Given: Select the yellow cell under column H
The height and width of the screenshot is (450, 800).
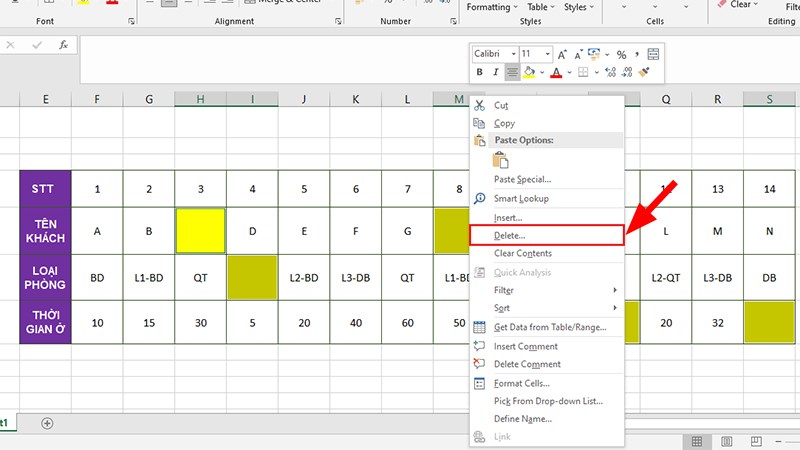Looking at the screenshot, I should pos(200,231).
